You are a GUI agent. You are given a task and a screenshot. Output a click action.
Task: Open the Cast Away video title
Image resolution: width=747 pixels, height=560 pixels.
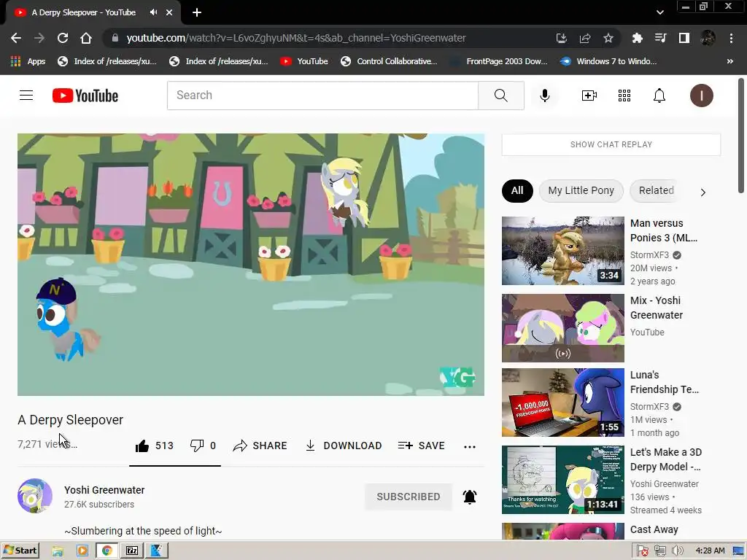[654, 529]
